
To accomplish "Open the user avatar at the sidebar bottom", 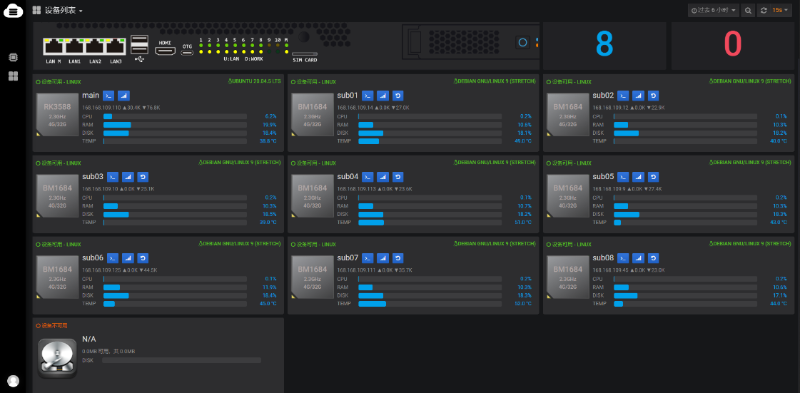I will coord(13,381).
